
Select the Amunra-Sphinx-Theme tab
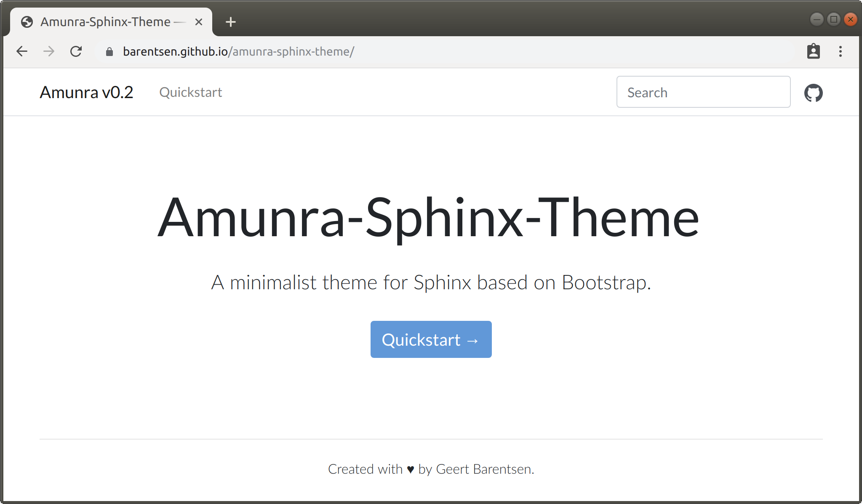(105, 22)
